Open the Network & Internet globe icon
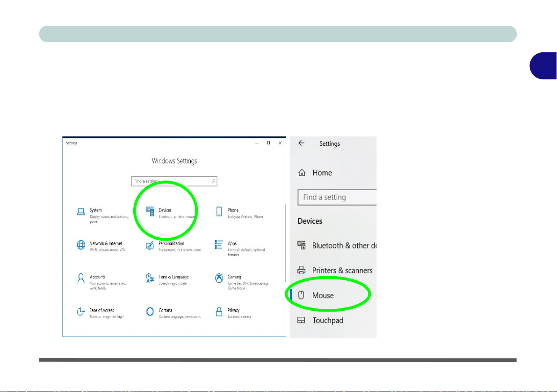This screenshot has height=392, width=557. click(81, 245)
